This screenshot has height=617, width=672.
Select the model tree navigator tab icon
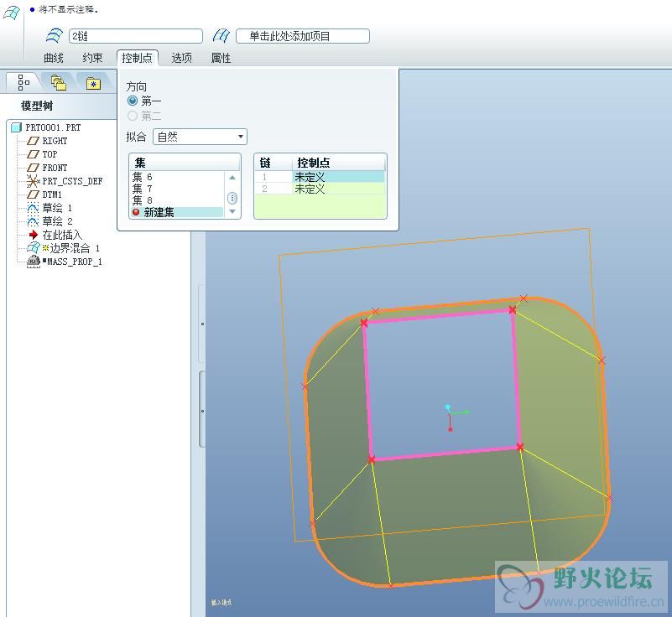pos(23,82)
